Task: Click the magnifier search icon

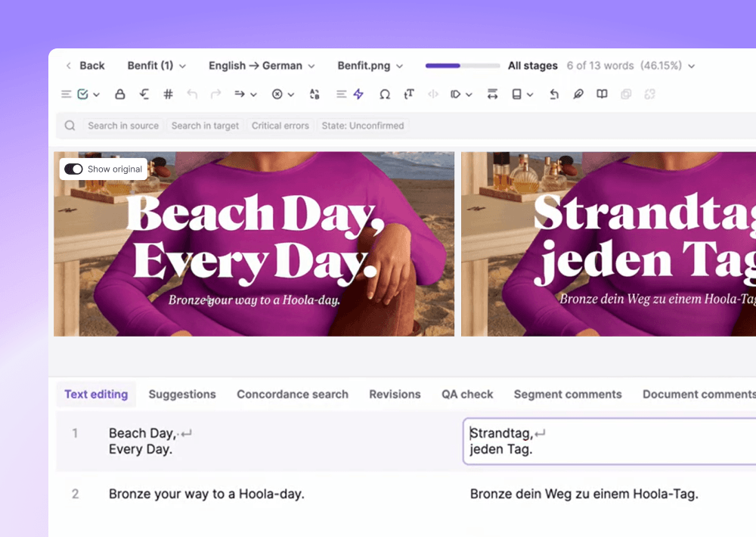Action: (70, 126)
